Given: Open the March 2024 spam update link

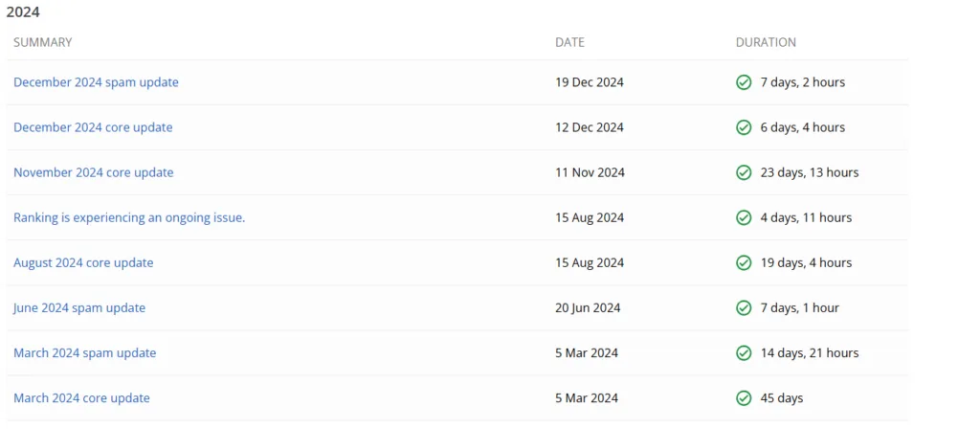Looking at the screenshot, I should pos(84,352).
